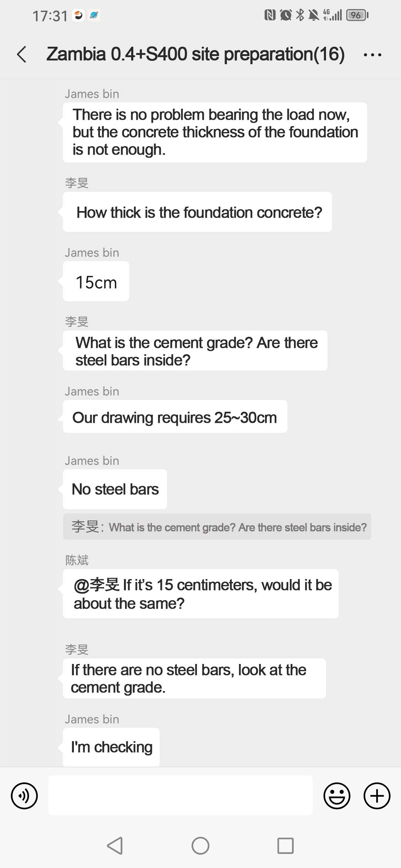Switch to voice message input
The image size is (401, 868).
click(25, 796)
